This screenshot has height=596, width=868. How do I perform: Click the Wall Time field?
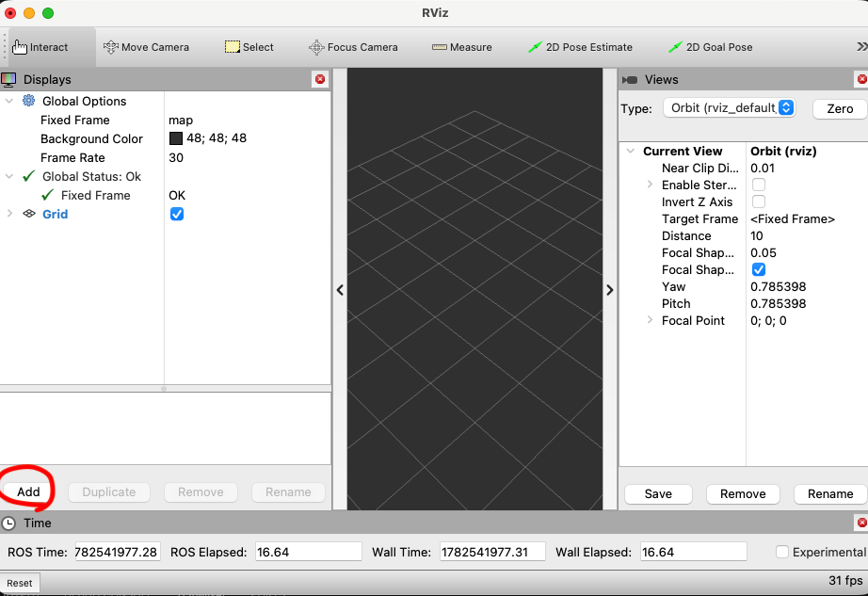coord(492,552)
